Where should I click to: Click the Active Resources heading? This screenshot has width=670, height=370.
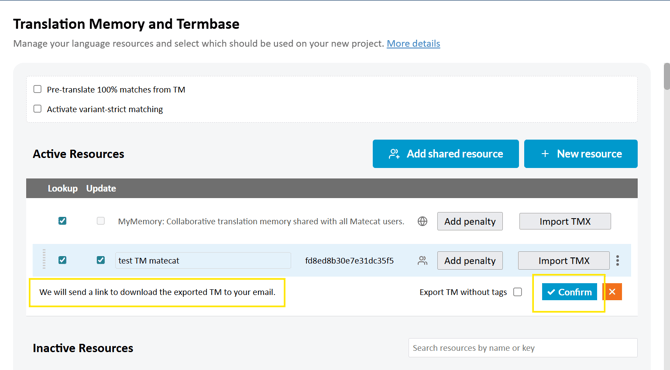[78, 154]
